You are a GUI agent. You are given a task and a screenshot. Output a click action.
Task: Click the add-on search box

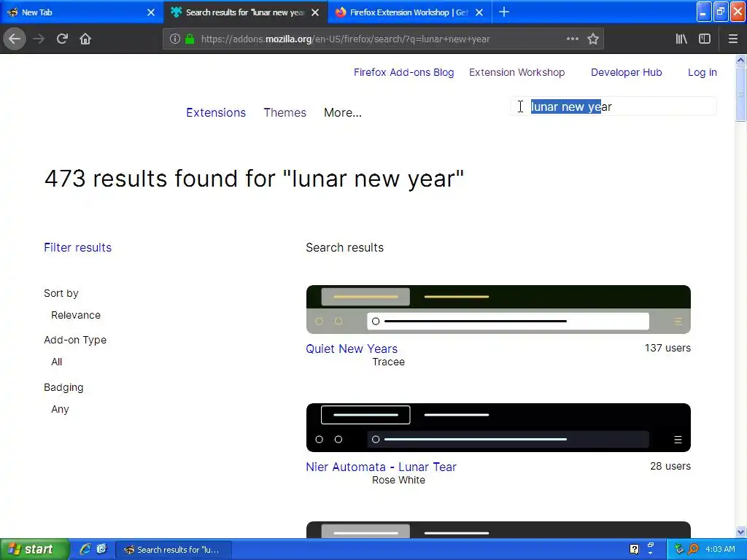pos(614,106)
